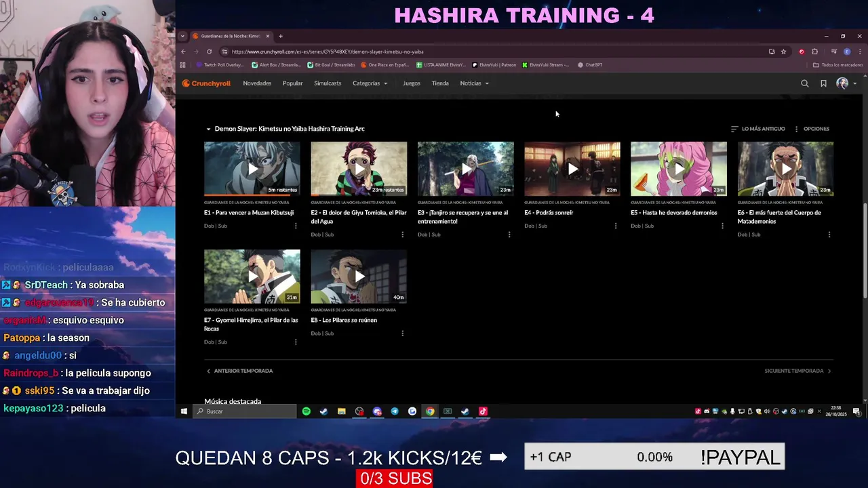Click the Chrome back arrow

coord(183,52)
